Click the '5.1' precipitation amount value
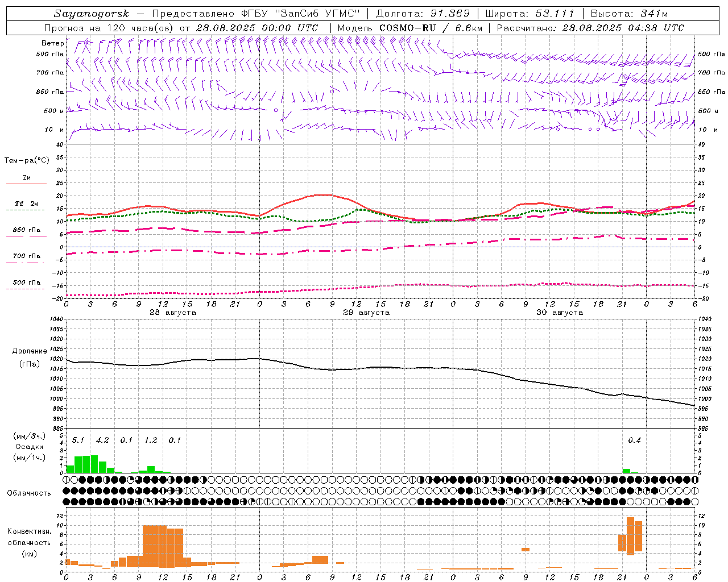The image size is (728, 582). tap(78, 440)
